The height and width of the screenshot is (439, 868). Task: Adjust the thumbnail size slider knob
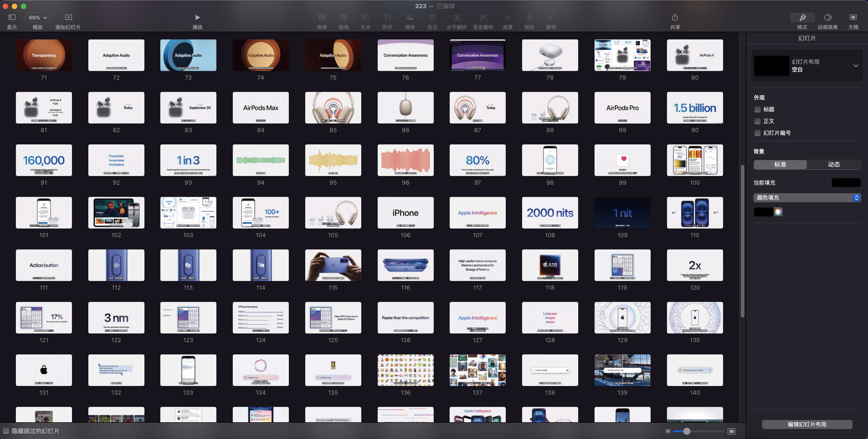coord(687,431)
